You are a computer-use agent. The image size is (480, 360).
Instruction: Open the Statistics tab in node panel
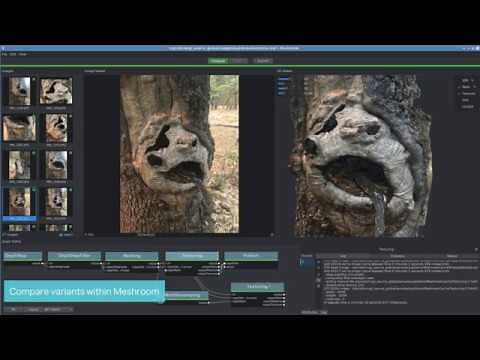397,256
